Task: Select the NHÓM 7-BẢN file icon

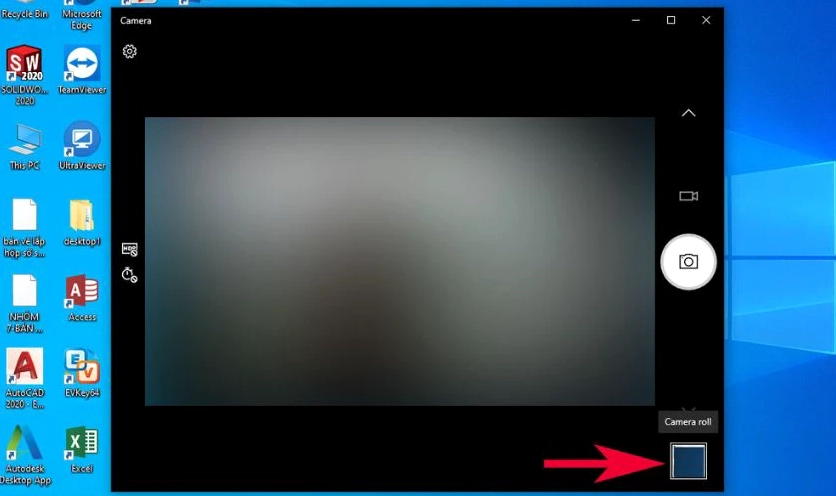Action: point(25,303)
